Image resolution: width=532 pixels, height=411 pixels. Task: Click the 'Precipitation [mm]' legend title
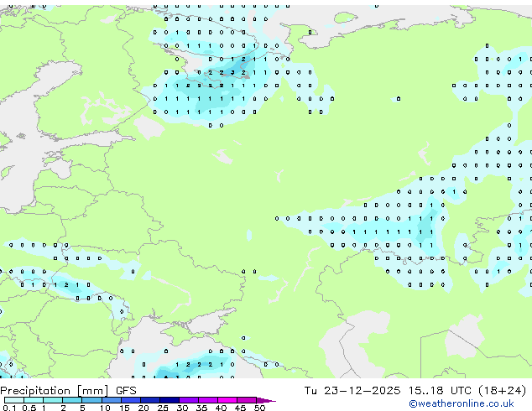click(x=55, y=391)
